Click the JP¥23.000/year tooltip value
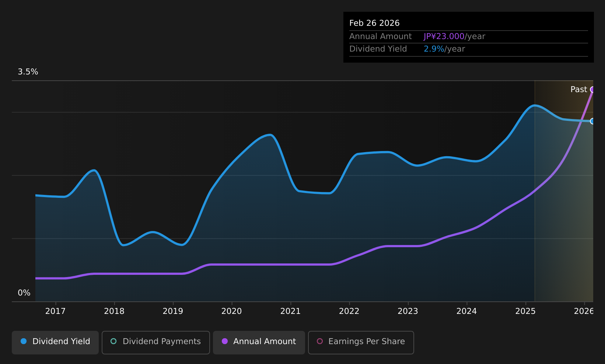This screenshot has width=605, height=364. point(454,36)
